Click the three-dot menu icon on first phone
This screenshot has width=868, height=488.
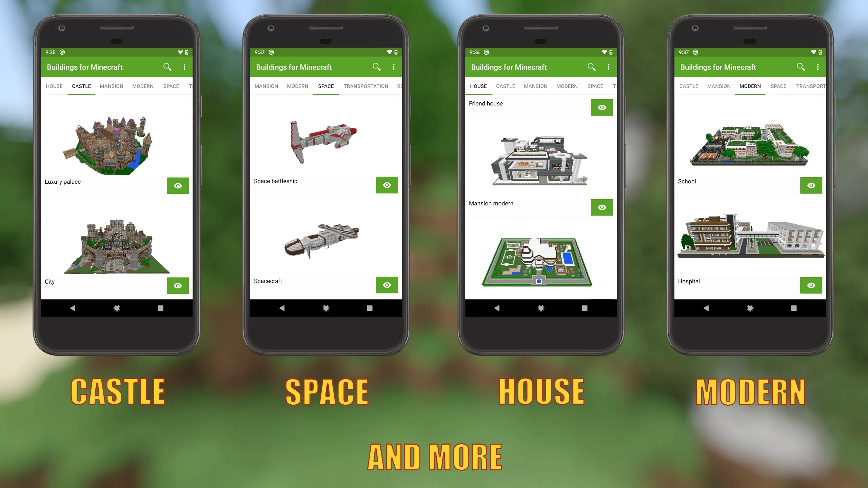pos(185,67)
